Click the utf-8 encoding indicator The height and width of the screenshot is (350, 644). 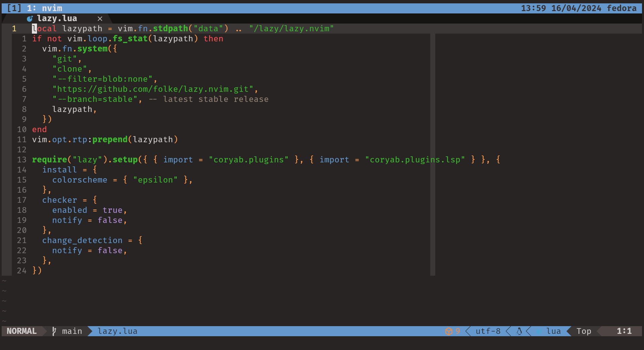coord(488,331)
